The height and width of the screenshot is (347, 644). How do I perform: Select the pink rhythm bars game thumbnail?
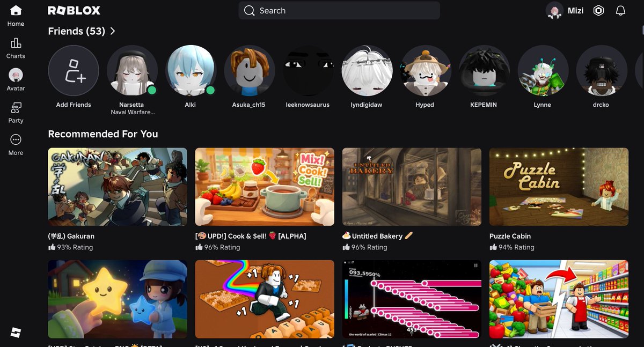(412, 299)
